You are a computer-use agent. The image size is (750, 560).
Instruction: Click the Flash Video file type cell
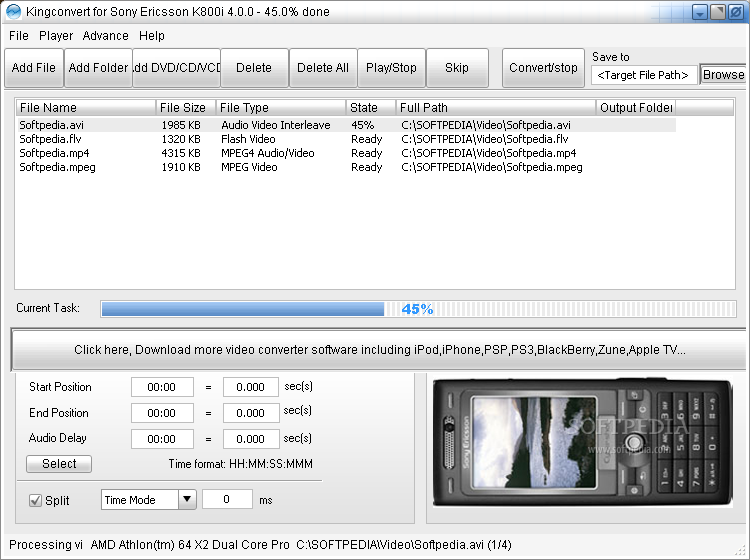point(248,139)
